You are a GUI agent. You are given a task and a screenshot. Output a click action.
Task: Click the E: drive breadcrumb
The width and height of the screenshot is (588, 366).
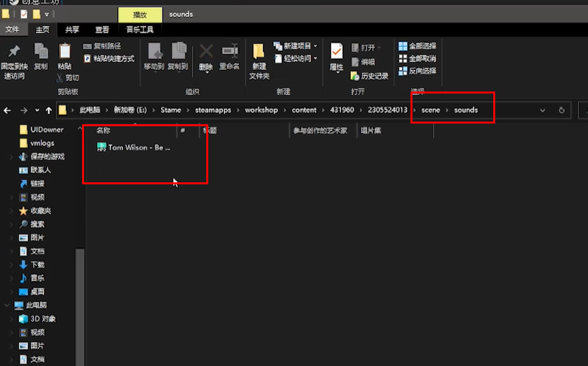pos(130,110)
